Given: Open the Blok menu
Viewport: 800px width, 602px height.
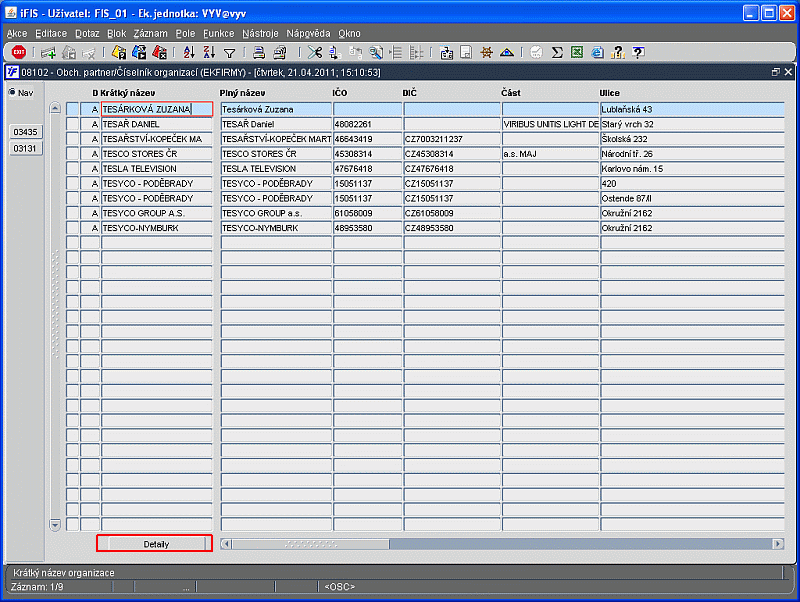Looking at the screenshot, I should tap(117, 34).
